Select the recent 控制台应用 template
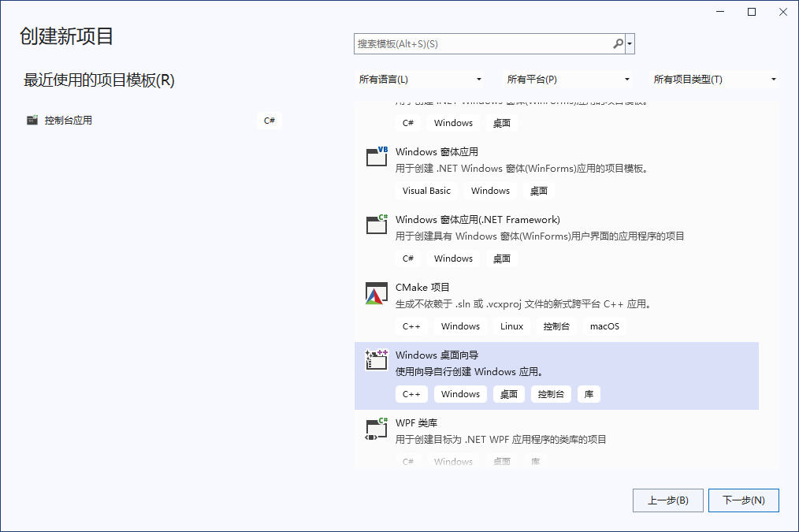Image resolution: width=799 pixels, height=532 pixels. click(154, 121)
